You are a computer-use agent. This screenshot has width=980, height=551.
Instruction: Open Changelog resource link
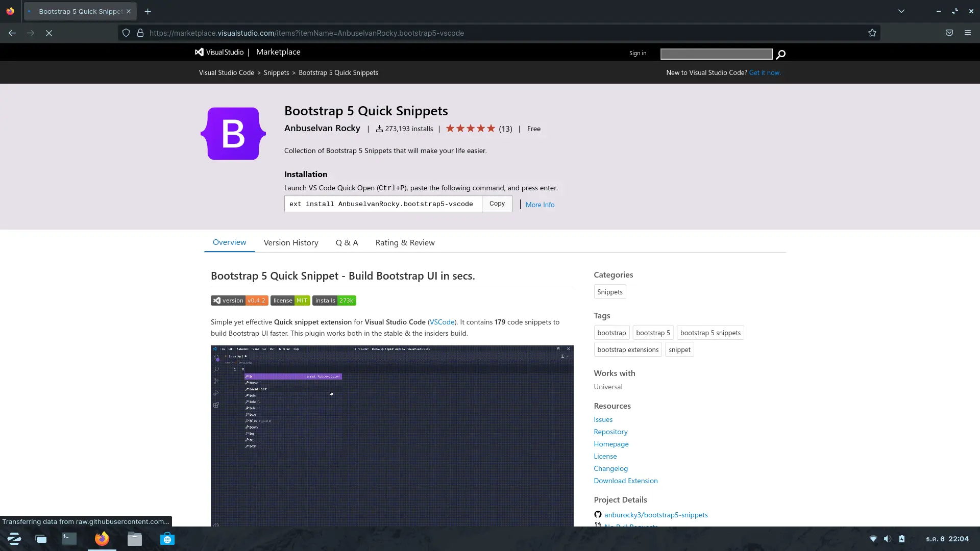click(x=610, y=468)
